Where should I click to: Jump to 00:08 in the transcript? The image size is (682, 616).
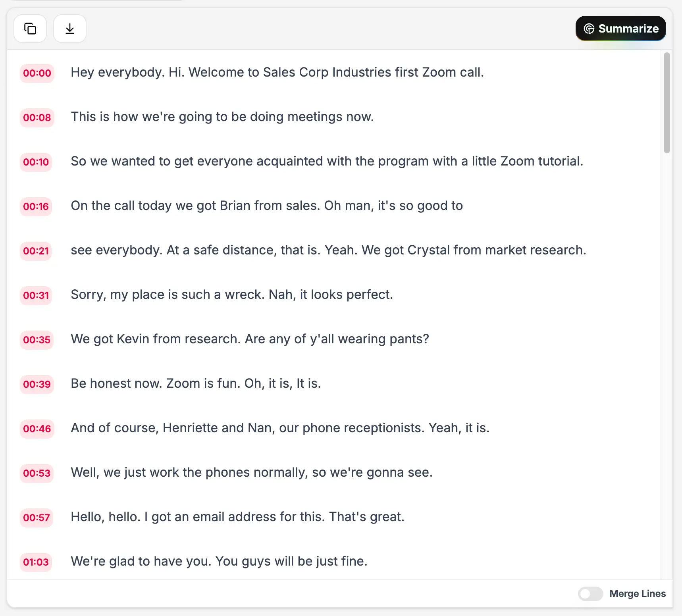pos(37,117)
